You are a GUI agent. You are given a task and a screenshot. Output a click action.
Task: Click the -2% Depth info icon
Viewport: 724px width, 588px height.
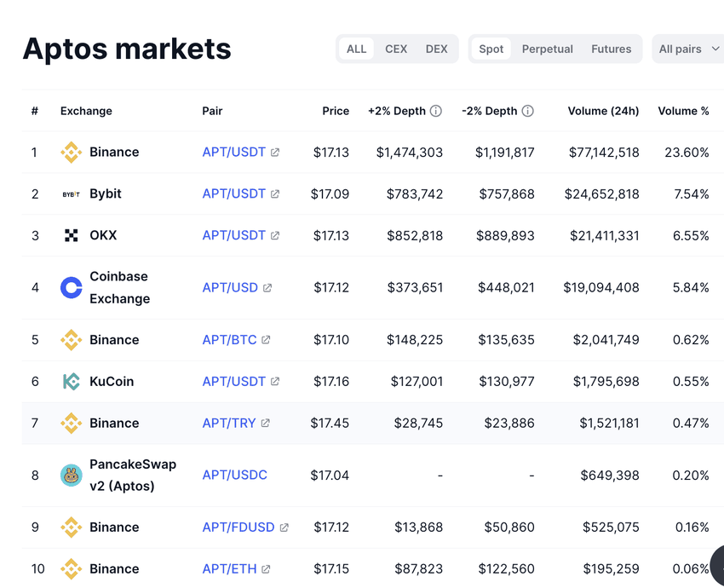[528, 111]
